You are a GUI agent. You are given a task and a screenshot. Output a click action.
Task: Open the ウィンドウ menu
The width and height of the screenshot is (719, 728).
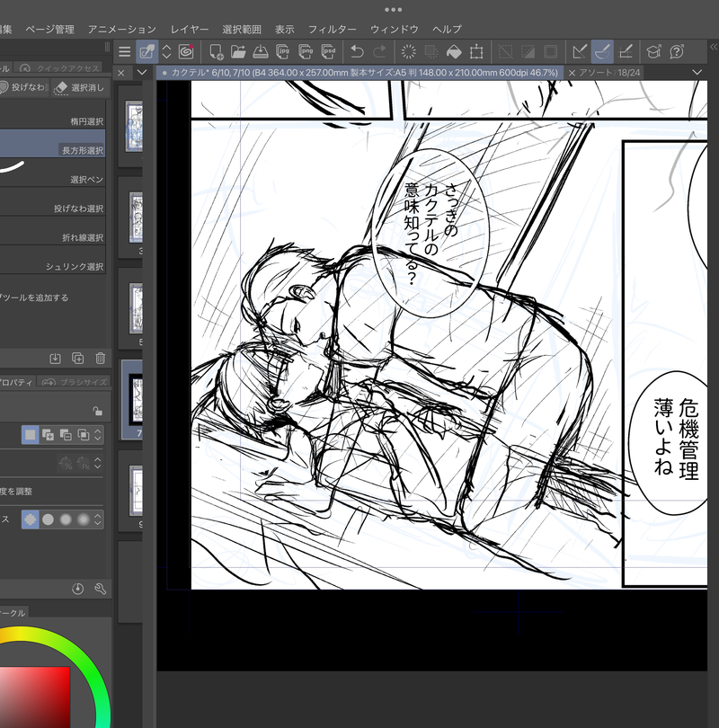[x=395, y=30]
